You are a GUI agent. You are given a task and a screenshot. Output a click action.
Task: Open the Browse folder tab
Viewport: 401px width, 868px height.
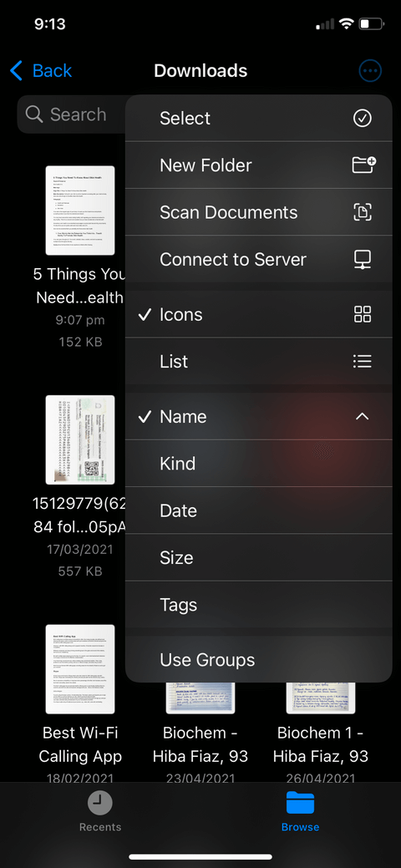pyautogui.click(x=300, y=811)
